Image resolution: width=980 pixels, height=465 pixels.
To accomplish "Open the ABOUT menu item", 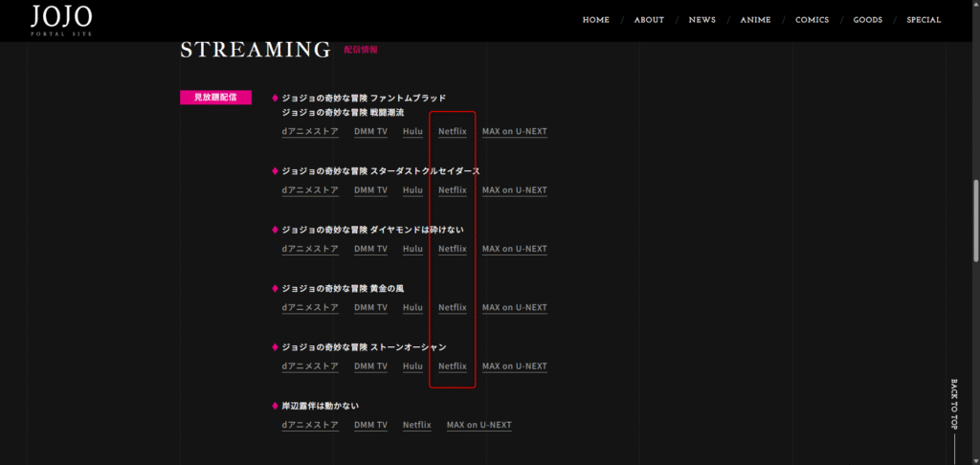I will pos(649,20).
